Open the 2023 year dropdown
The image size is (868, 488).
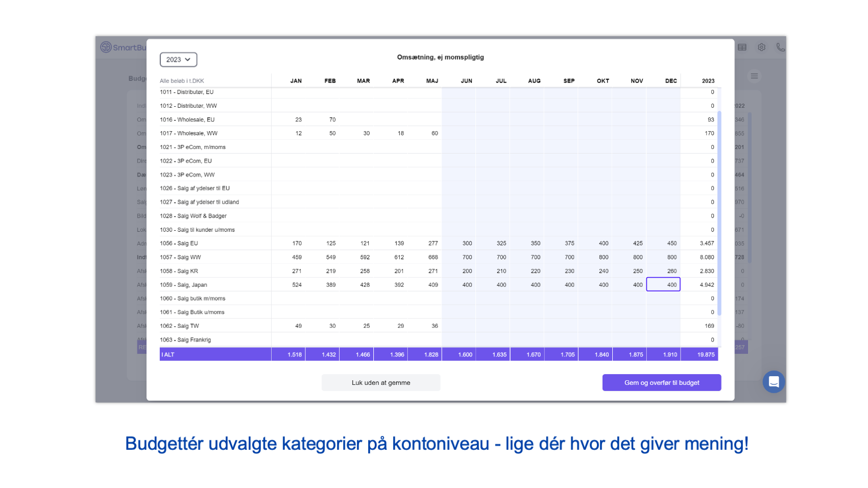pos(178,59)
